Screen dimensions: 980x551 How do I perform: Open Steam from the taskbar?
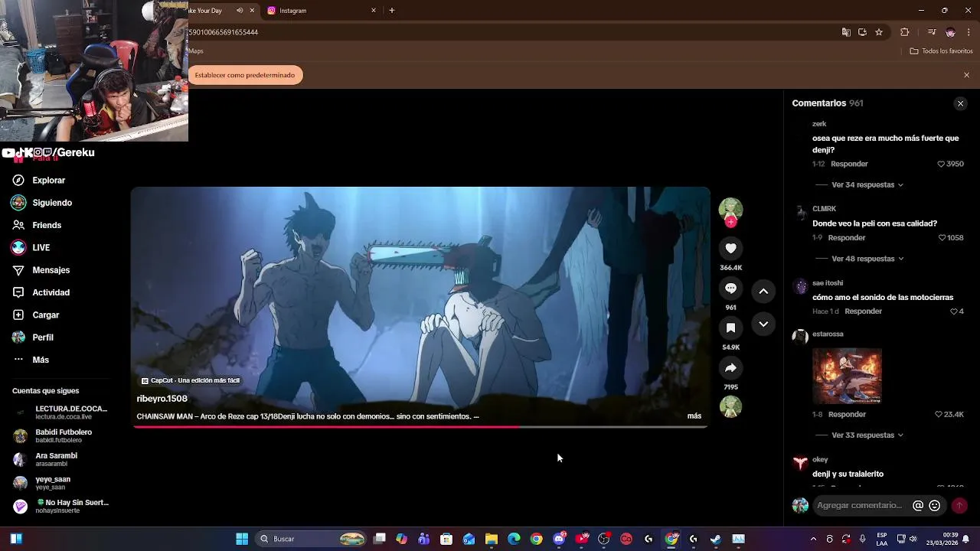[716, 539]
